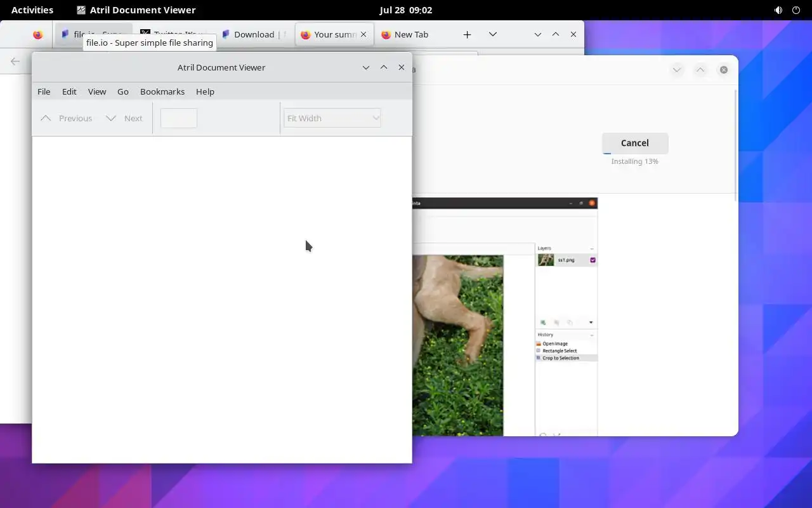The height and width of the screenshot is (508, 812).
Task: Go to Previous page in Atril toolbar
Action: click(66, 118)
